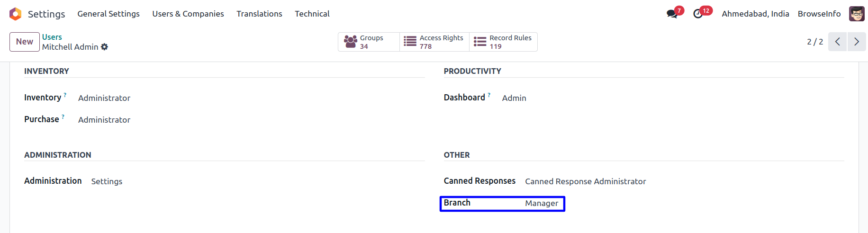Screen dimensions: 868x233
Task: Switch company via BrowseInfo label
Action: [x=819, y=14]
